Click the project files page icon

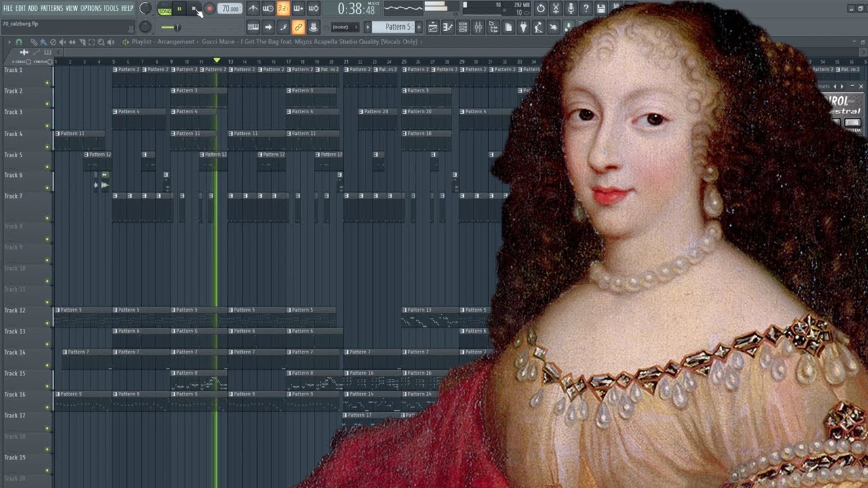(x=508, y=27)
